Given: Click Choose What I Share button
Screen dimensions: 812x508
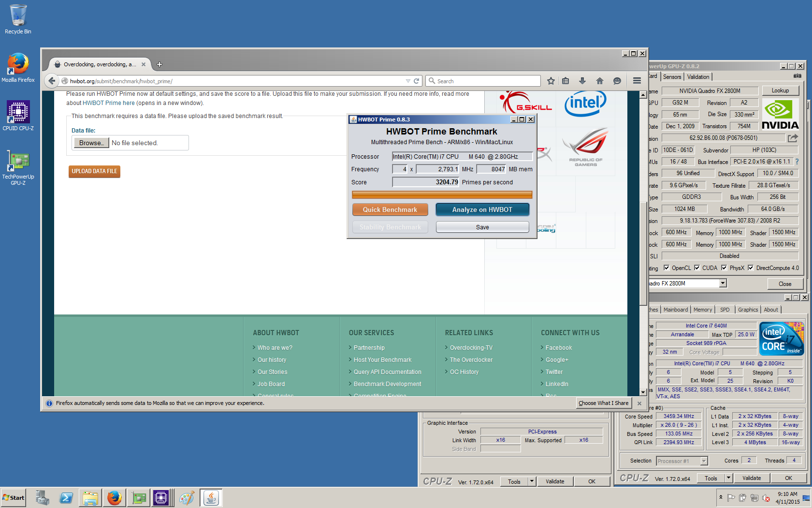Looking at the screenshot, I should point(603,403).
